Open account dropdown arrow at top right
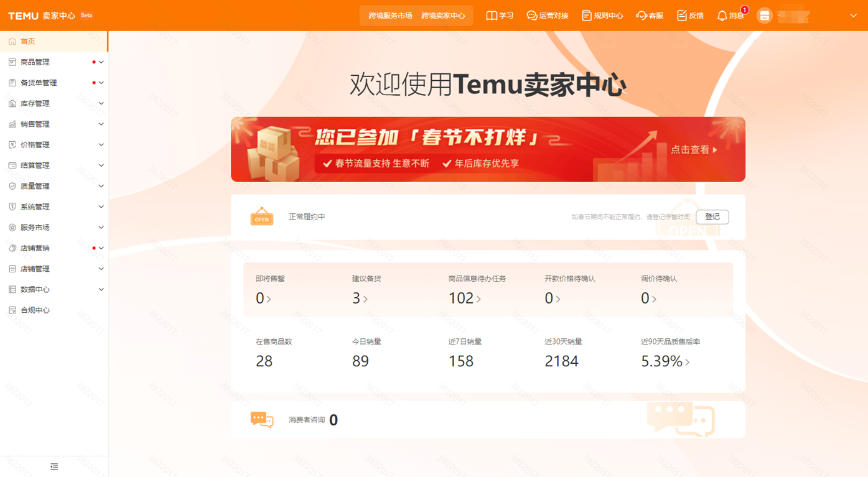The image size is (868, 477). click(x=853, y=16)
